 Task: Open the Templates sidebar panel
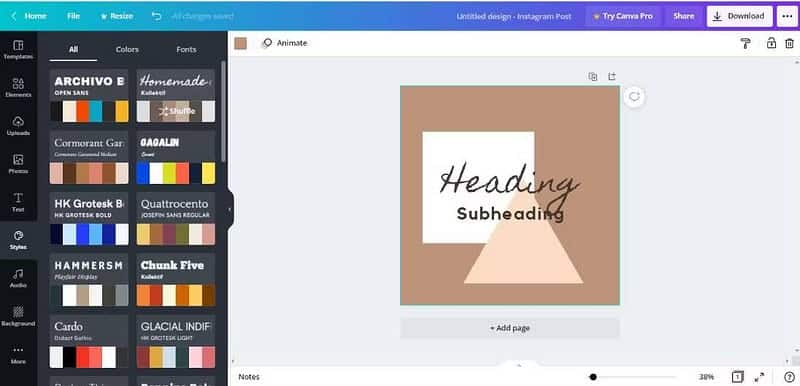(18, 50)
